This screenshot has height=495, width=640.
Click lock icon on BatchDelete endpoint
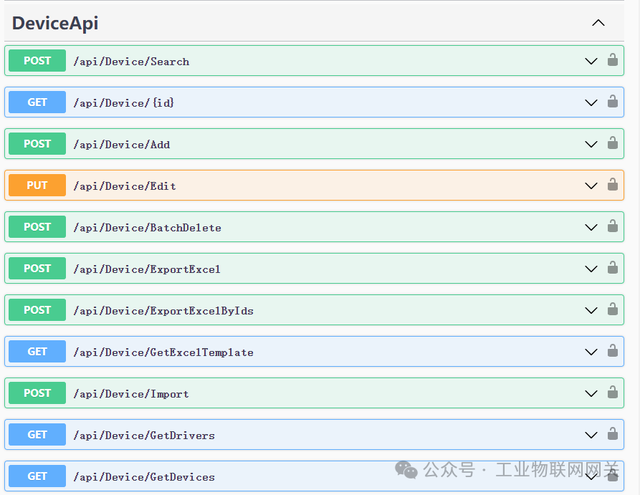613,226
